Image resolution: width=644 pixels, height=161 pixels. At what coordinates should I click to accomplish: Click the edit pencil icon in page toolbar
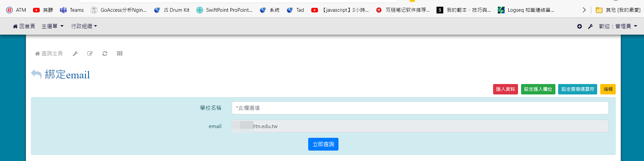(90, 54)
